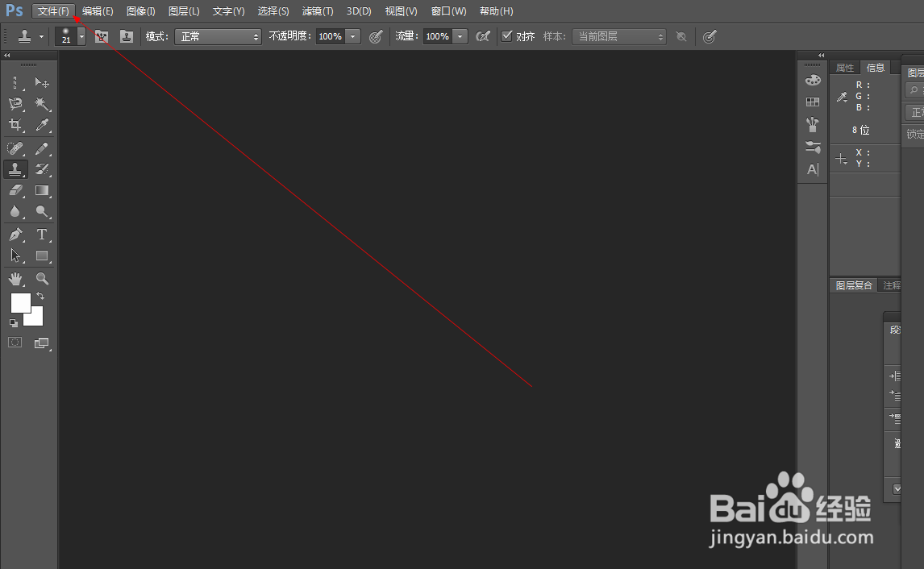Switch to the 信息 tab
The height and width of the screenshot is (569, 924).
click(x=876, y=68)
